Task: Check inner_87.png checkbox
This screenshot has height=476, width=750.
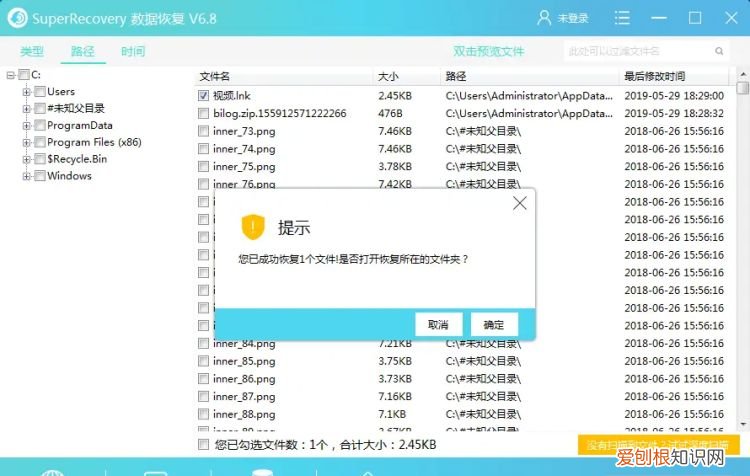Action: (x=203, y=397)
